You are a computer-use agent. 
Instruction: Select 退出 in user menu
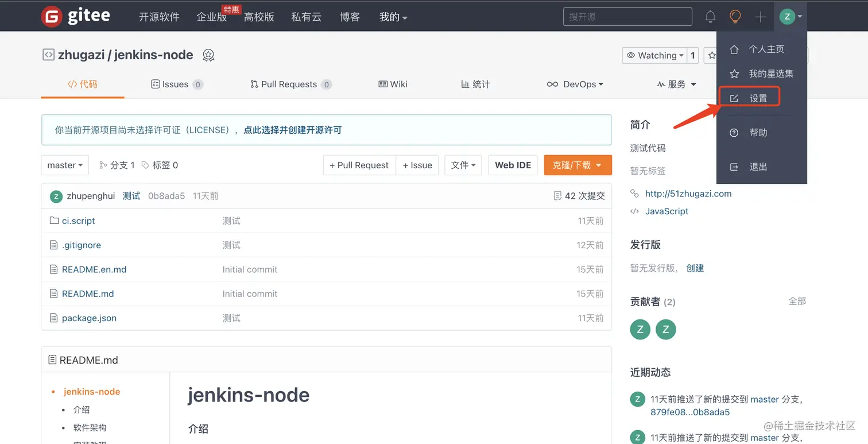point(762,167)
